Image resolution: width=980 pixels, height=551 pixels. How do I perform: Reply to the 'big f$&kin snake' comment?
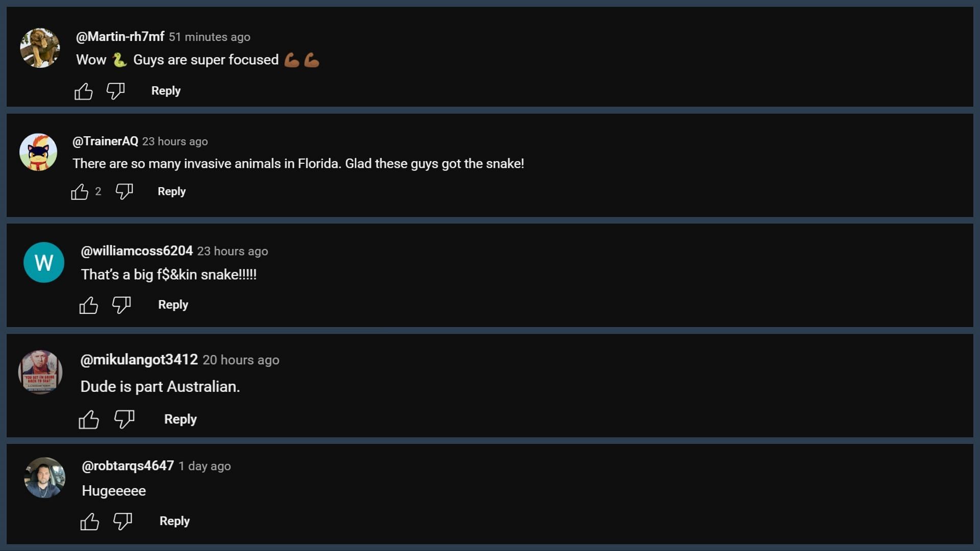click(173, 305)
